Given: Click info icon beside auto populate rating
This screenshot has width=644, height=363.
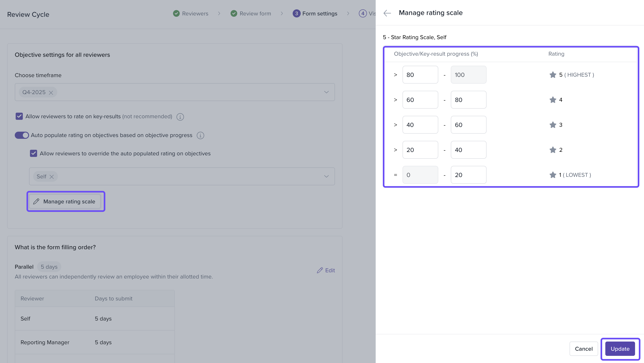Looking at the screenshot, I should pyautogui.click(x=200, y=135).
